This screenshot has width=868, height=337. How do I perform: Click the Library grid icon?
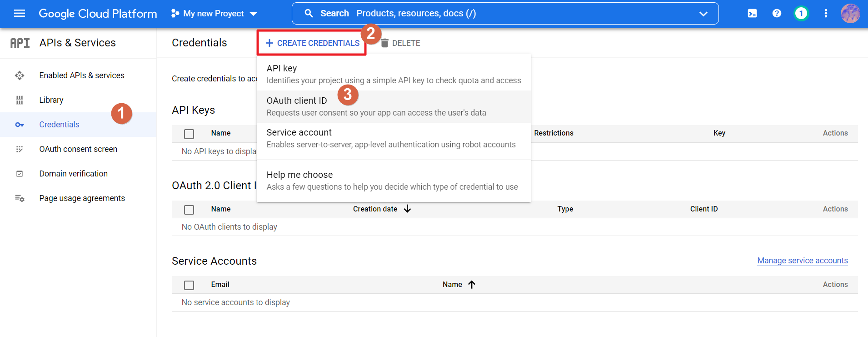(20, 100)
